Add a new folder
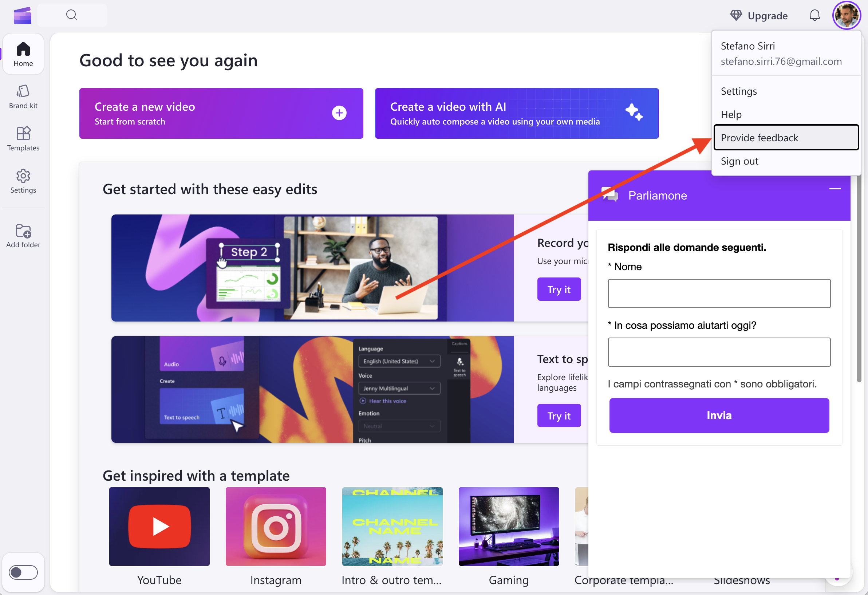The width and height of the screenshot is (868, 595). click(x=23, y=236)
